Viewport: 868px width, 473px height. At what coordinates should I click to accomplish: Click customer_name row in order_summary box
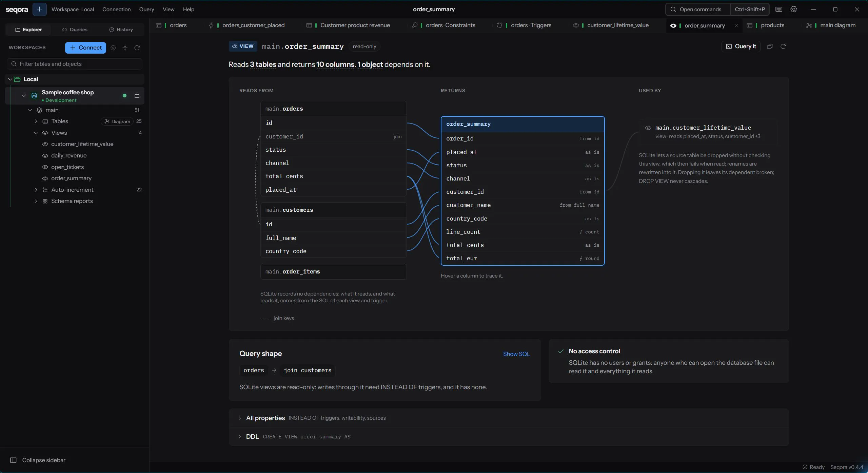pos(522,205)
